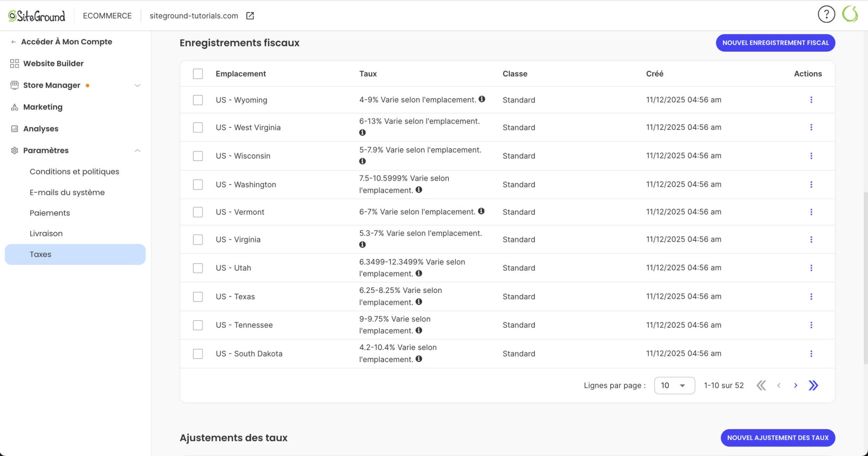Click info icon on Utah tax rate
Screen dimensions: 868x456
[x=419, y=273]
